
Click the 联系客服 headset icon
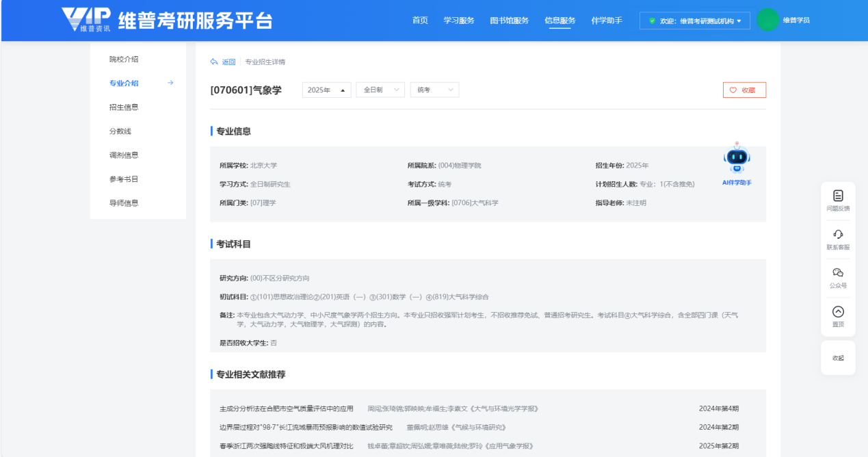click(838, 235)
